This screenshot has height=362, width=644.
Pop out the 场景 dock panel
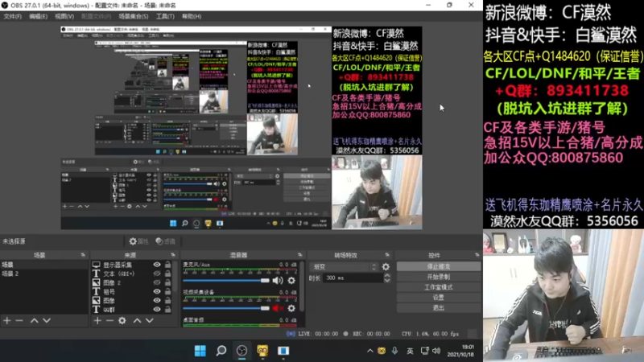[x=84, y=255]
